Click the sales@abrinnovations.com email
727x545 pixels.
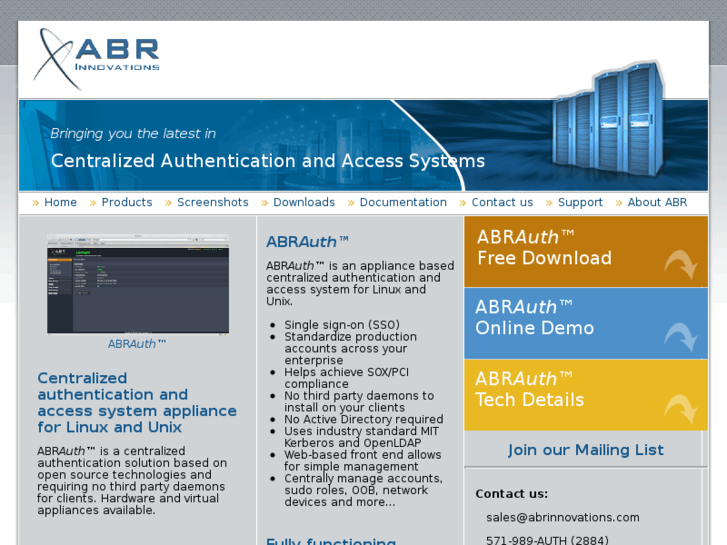562,517
